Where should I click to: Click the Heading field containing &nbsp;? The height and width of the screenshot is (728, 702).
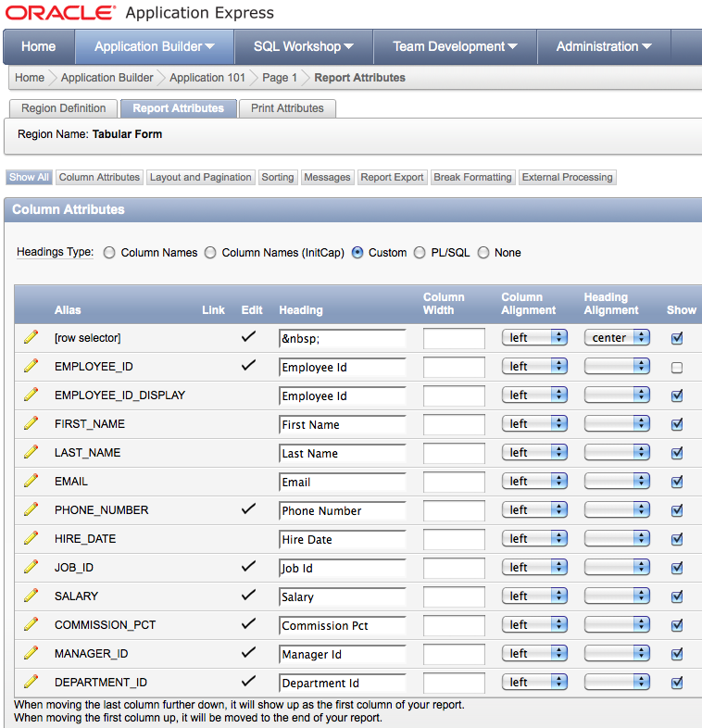(343, 338)
